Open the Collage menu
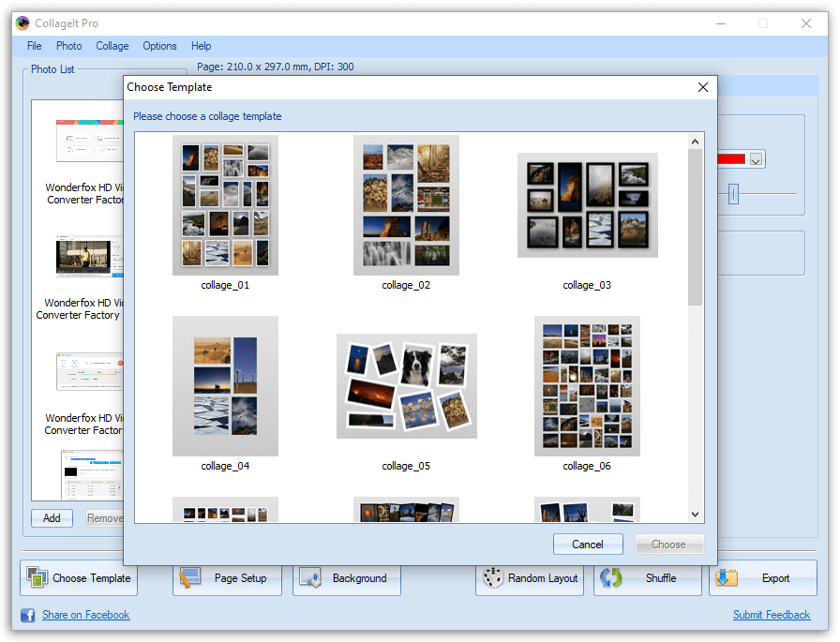The height and width of the screenshot is (642, 840). pyautogui.click(x=112, y=46)
